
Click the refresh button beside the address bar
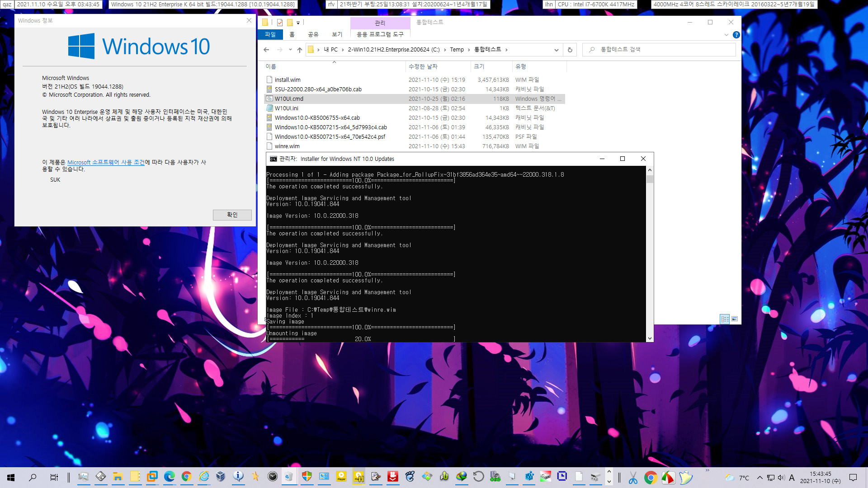pyautogui.click(x=570, y=50)
